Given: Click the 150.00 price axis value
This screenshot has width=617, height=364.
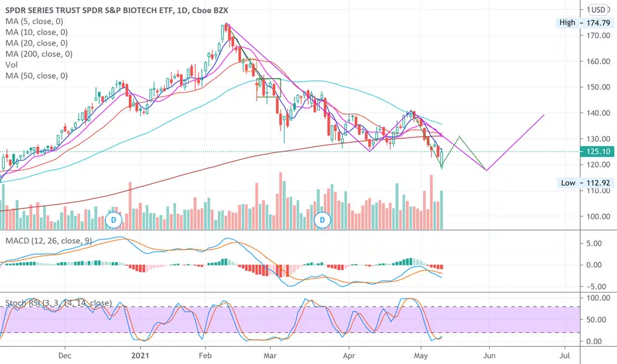Looking at the screenshot, I should click(x=598, y=87).
